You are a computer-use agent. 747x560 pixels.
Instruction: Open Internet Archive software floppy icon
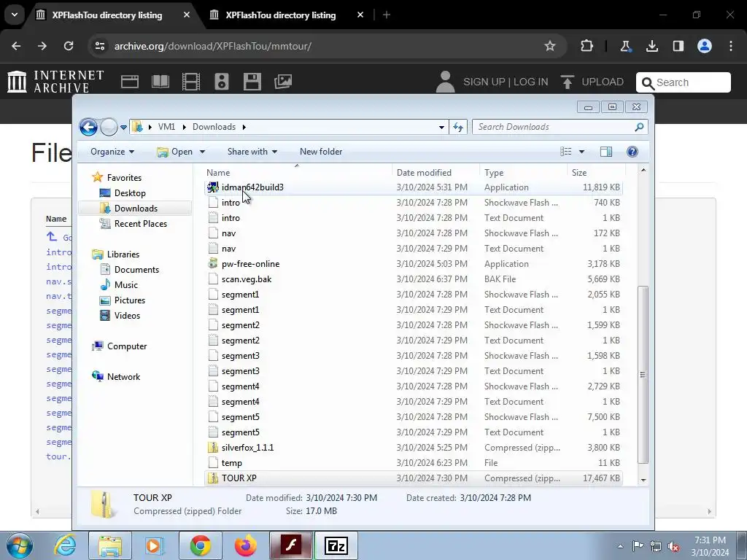click(252, 82)
